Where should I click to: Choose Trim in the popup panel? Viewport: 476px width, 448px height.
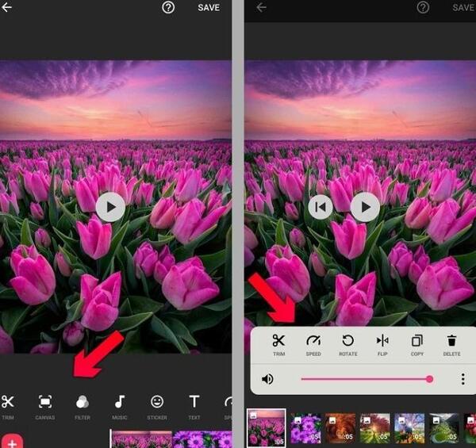click(278, 345)
